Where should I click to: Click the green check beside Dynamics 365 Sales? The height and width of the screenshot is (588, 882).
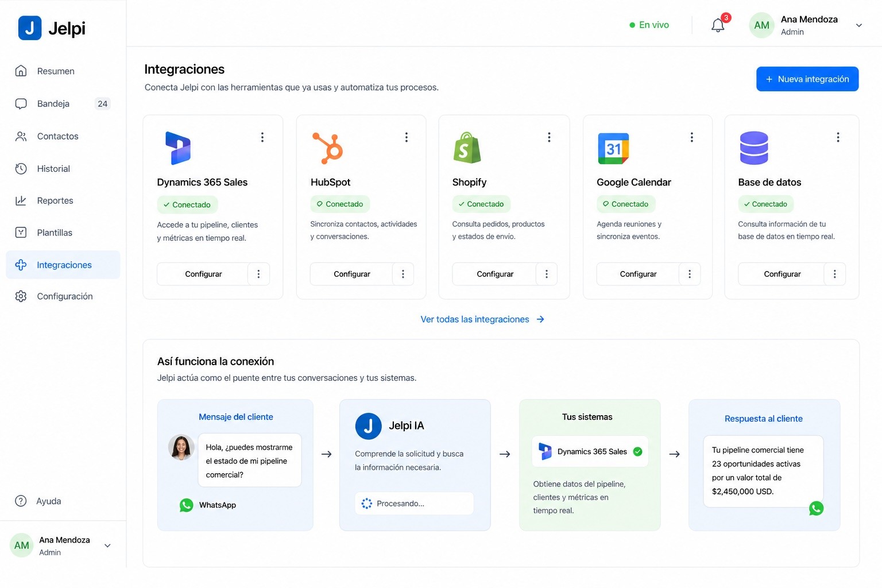coord(637,451)
